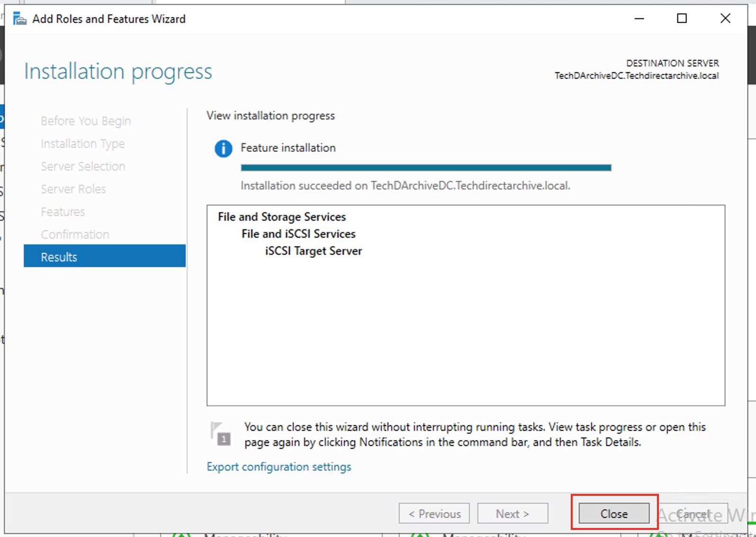
Task: Click the wizard icon in the title bar
Action: point(19,19)
